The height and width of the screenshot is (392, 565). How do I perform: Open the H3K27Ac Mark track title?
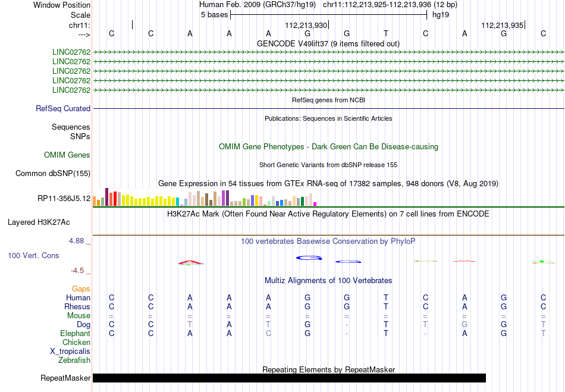[328, 214]
